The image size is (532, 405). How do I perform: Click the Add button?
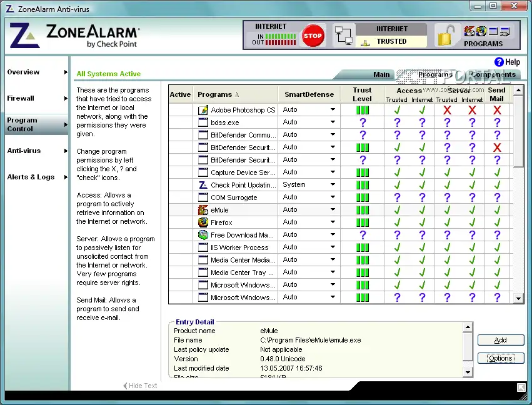click(501, 340)
